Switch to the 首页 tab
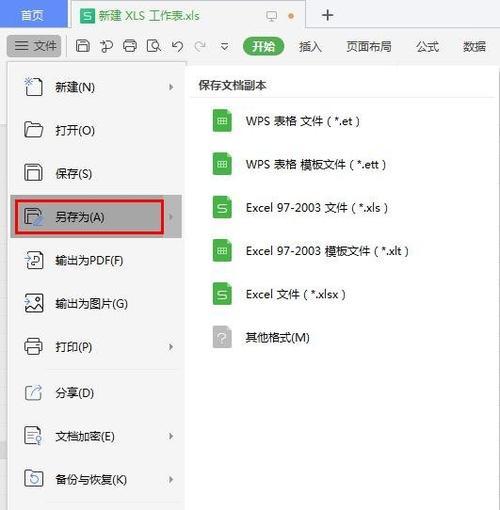Image resolution: width=500 pixels, height=510 pixels. (33, 15)
